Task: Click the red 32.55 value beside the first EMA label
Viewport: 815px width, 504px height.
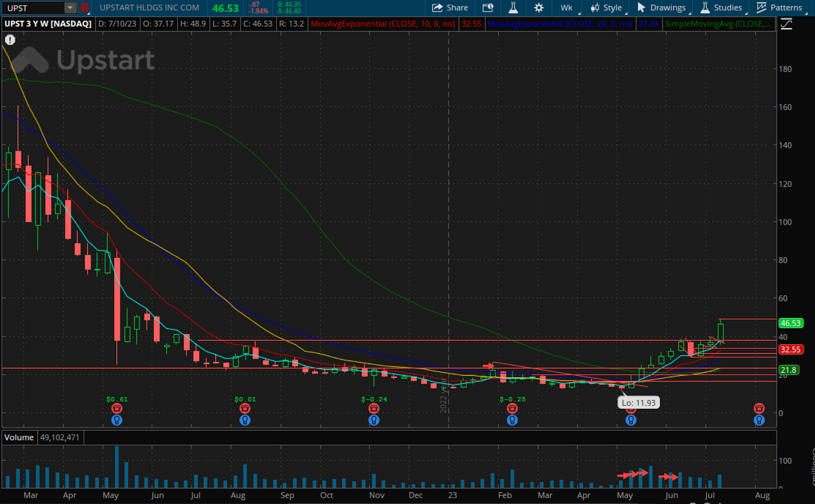Action: tap(471, 24)
